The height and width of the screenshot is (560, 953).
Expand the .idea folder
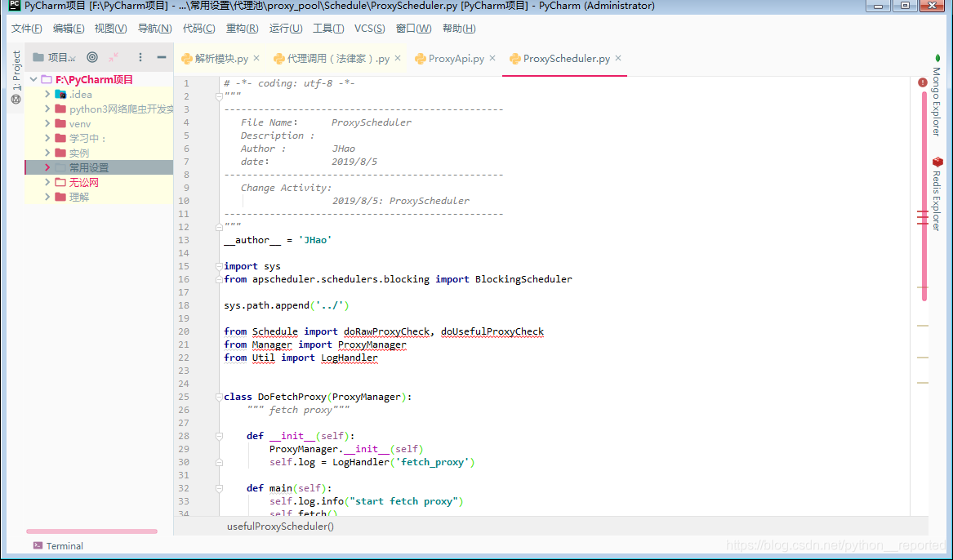47,94
